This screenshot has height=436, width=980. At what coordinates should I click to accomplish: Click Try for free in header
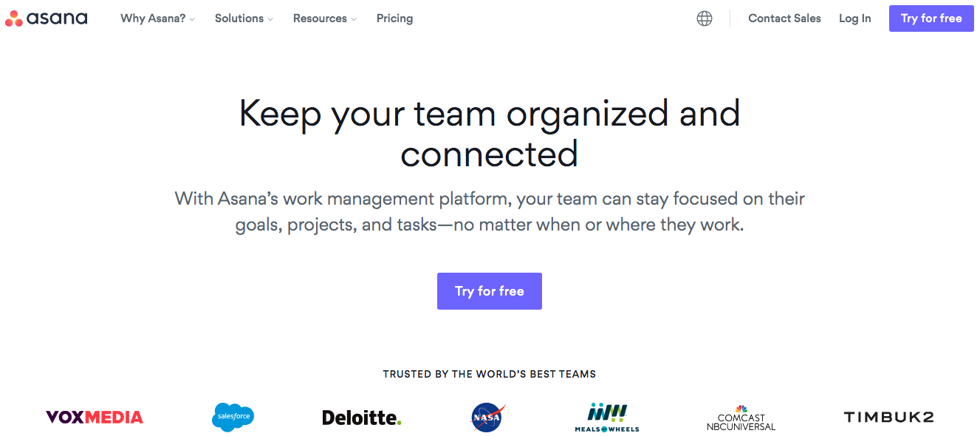931,18
